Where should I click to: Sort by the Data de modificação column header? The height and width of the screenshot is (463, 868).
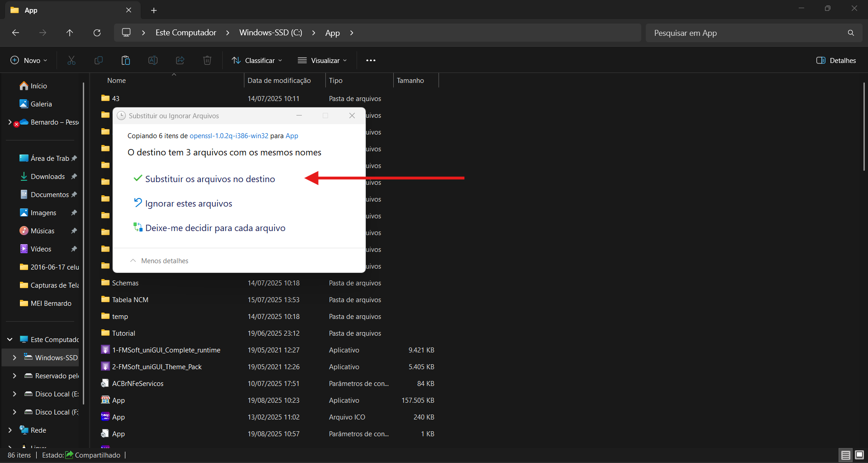pyautogui.click(x=279, y=80)
